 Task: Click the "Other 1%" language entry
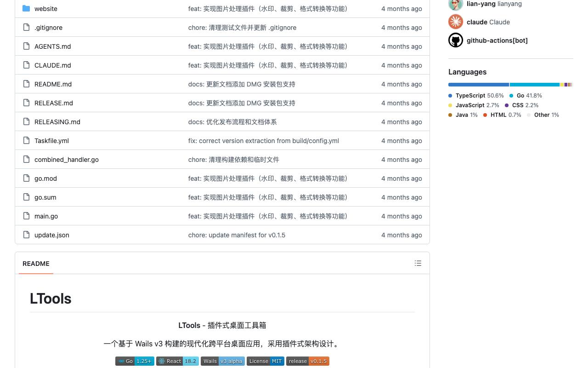(543, 115)
